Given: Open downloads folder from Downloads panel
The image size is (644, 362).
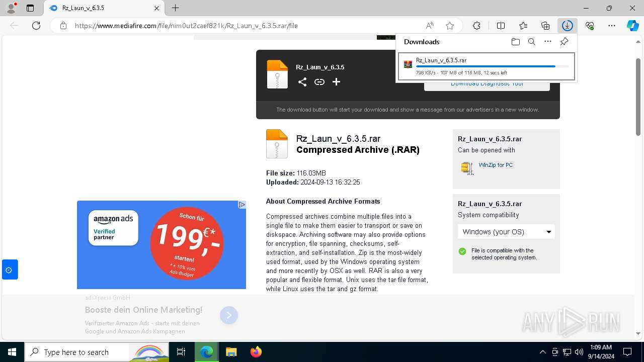Looking at the screenshot, I should tap(515, 42).
